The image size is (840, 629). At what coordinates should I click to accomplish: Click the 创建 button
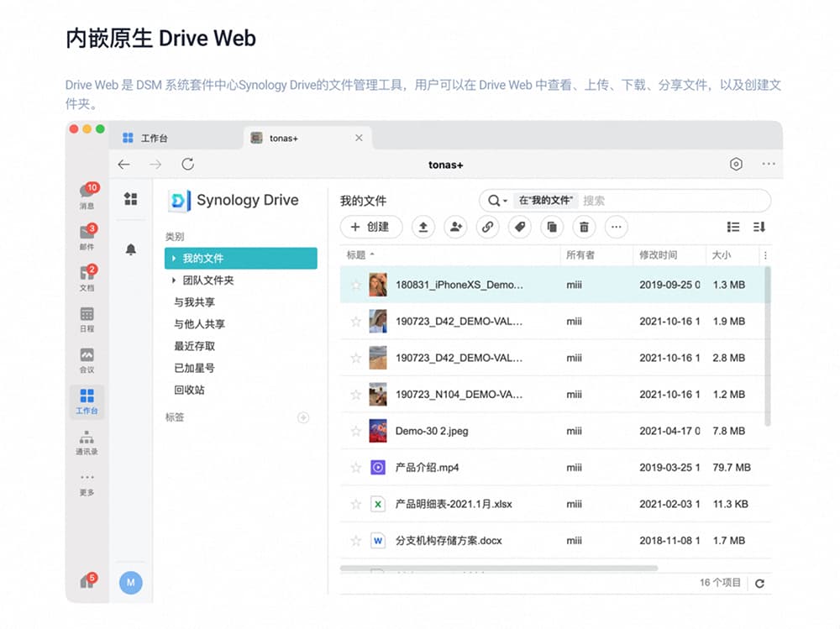click(371, 228)
